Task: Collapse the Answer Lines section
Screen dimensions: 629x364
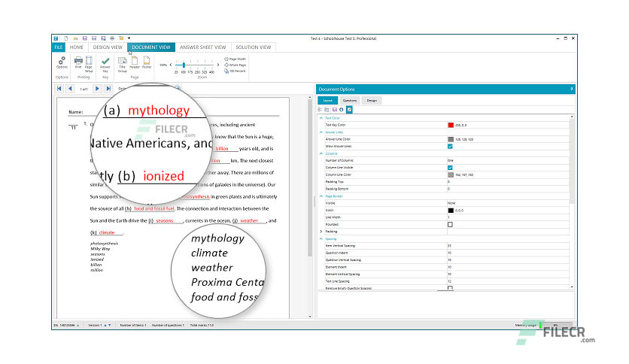Action: 321,132
